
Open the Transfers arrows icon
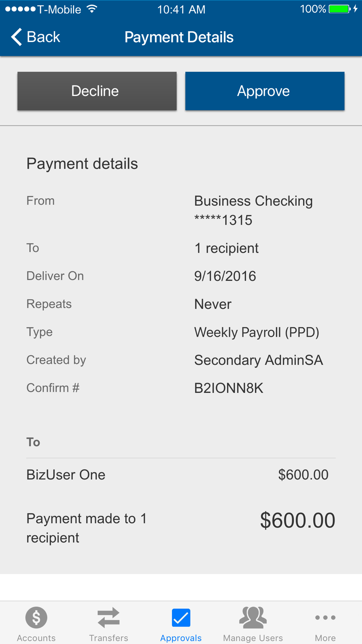(109, 617)
